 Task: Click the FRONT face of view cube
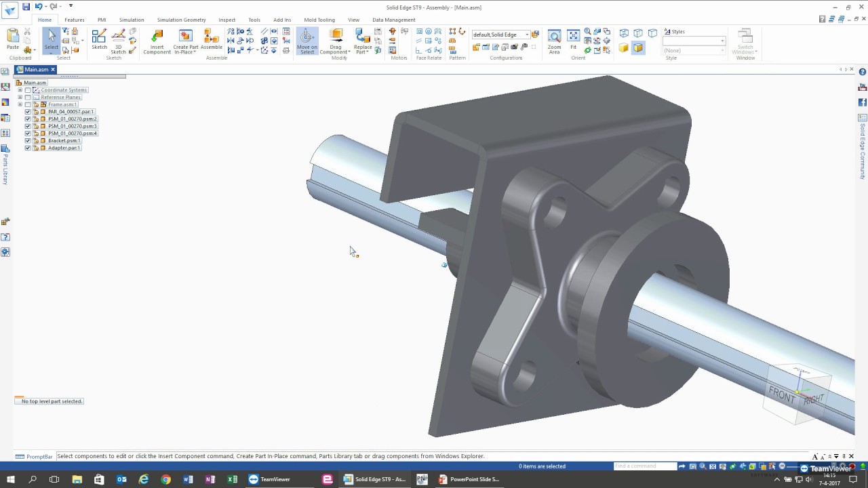[782, 395]
